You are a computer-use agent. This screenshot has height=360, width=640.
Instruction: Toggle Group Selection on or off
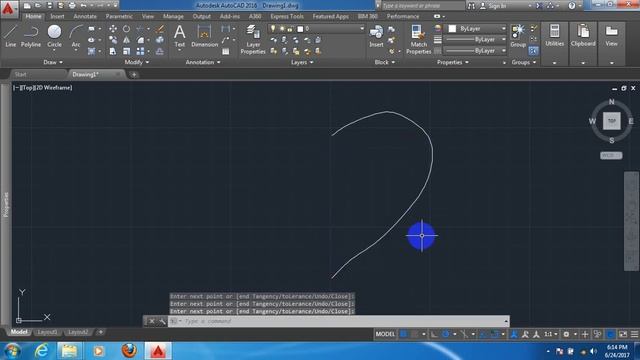coord(533,51)
